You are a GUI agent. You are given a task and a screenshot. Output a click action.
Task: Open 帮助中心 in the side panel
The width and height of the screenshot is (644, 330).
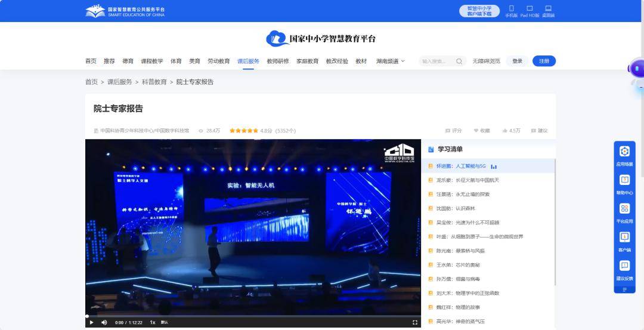pos(624,185)
